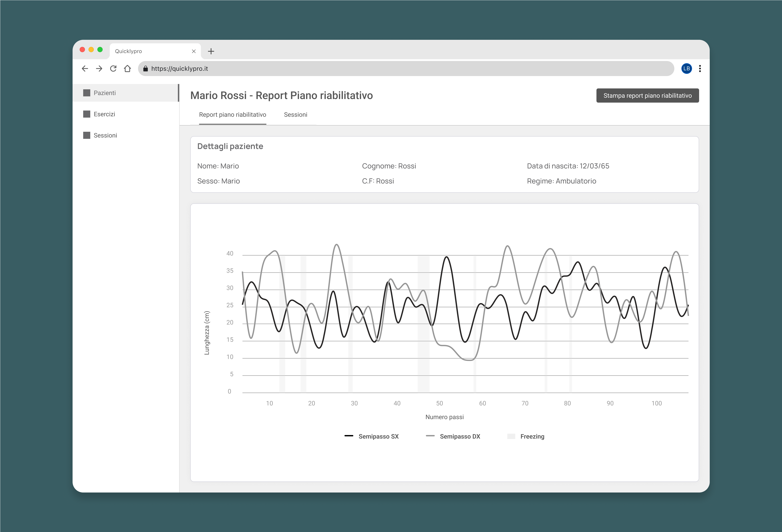Toggle Freezing bands in chart legend
This screenshot has width=782, height=532.
pos(532,436)
